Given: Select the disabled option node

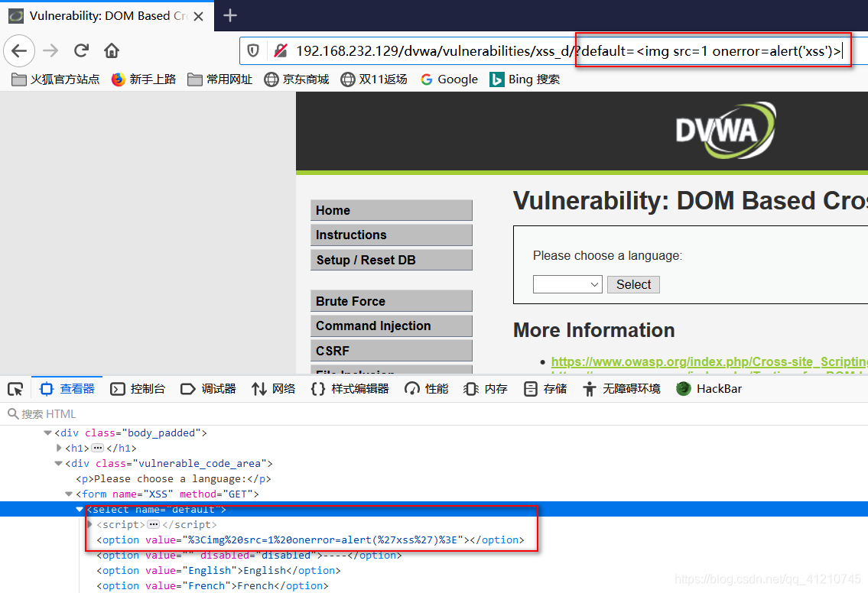Looking at the screenshot, I should (x=249, y=556).
